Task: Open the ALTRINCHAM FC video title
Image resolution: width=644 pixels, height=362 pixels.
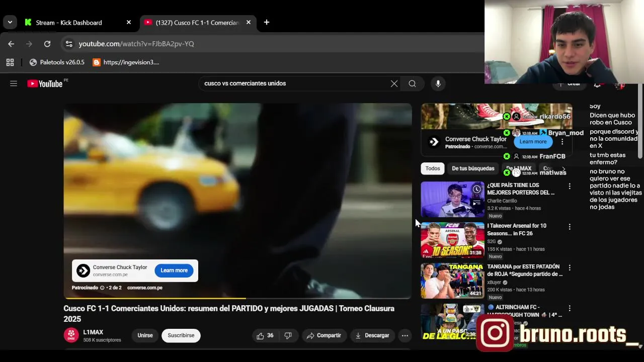Action: [x=524, y=311]
